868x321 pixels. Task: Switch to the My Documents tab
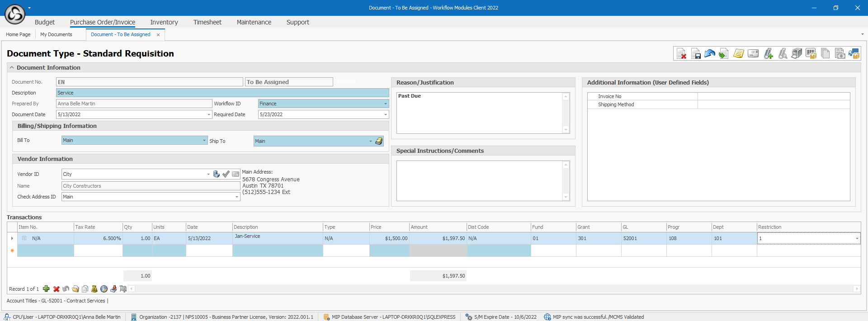56,34
